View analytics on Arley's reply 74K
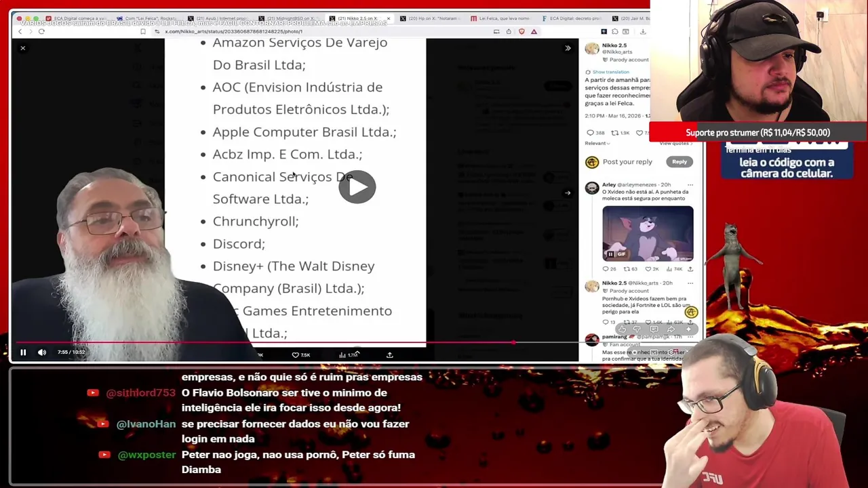The width and height of the screenshot is (868, 488). (x=674, y=269)
